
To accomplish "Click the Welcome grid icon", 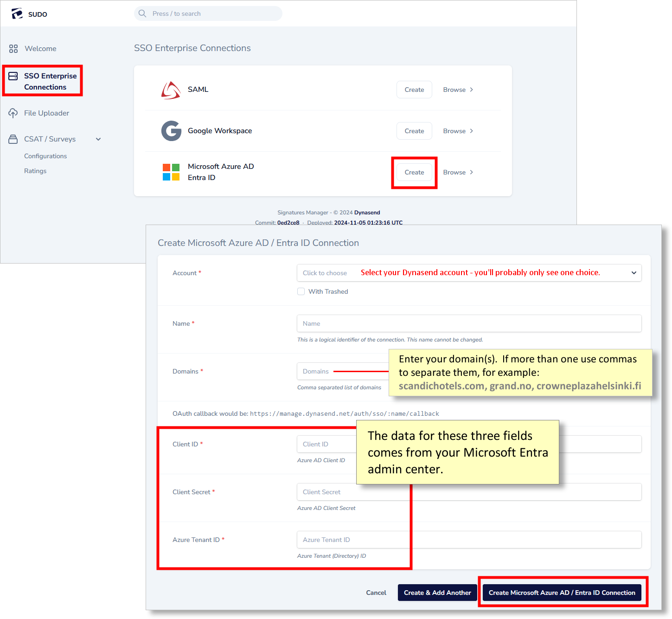I will pyautogui.click(x=13, y=49).
